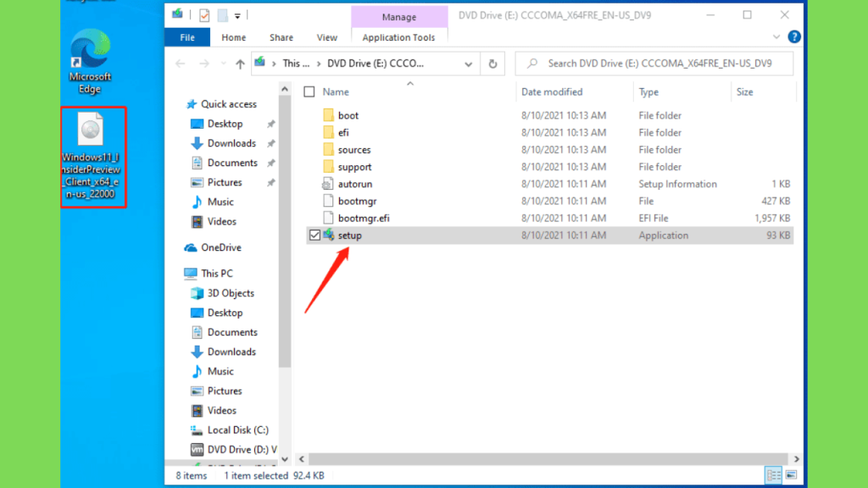Click the DVD Drive (E:) breadcrumb segment

[x=376, y=64]
